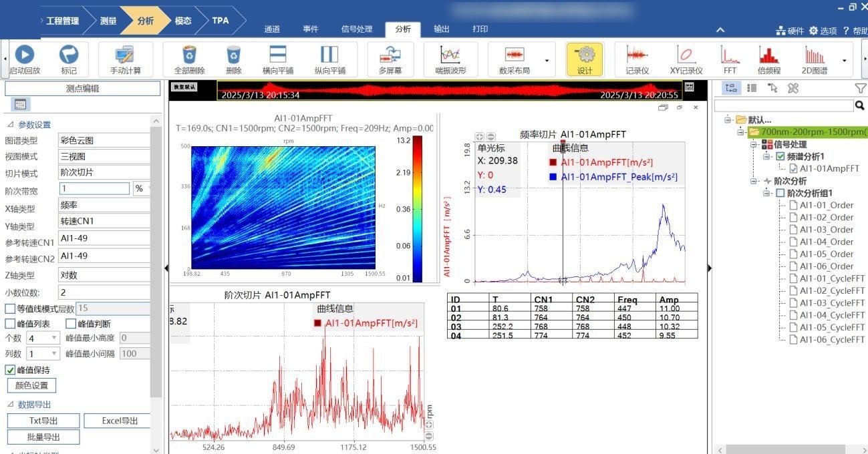Open 切片模式 dropdown showing 阶次切片
The image size is (868, 454).
pyautogui.click(x=104, y=172)
